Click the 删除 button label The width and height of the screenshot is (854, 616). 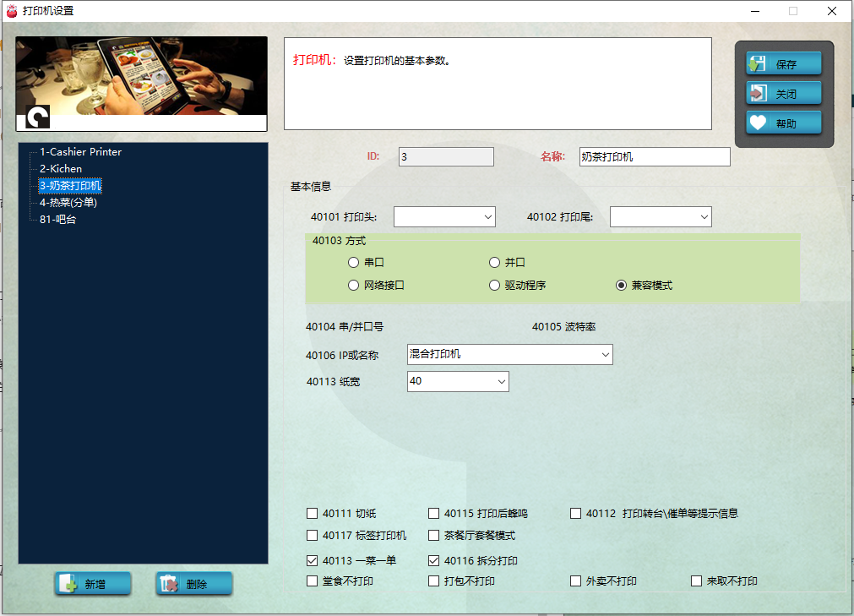[x=197, y=585]
